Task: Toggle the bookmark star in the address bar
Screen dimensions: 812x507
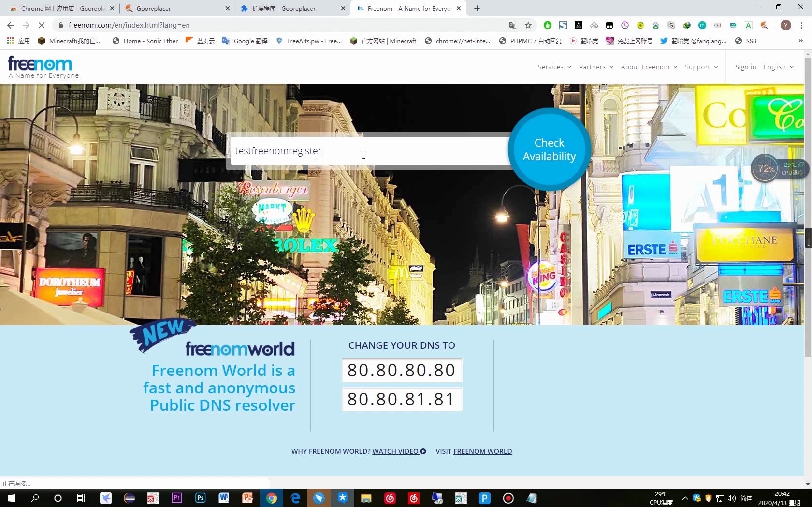Action: 528,25
